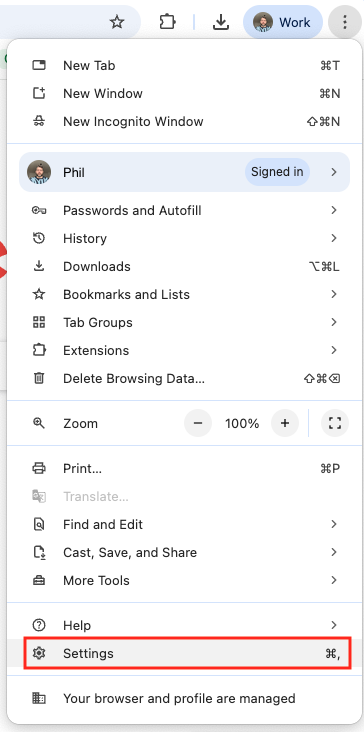Click the New Window icon in menu
The width and height of the screenshot is (364, 732).
point(39,93)
